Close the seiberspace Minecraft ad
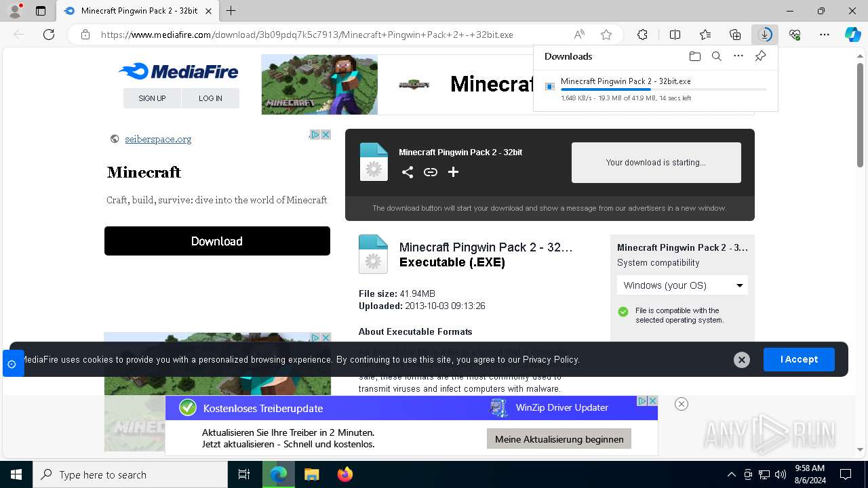 (x=325, y=134)
